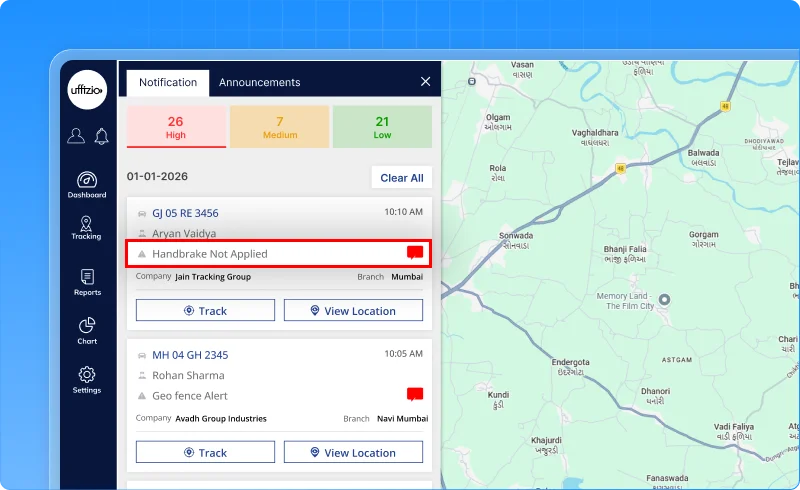
Task: Click driver name Aryan Vaidya
Action: [184, 234]
